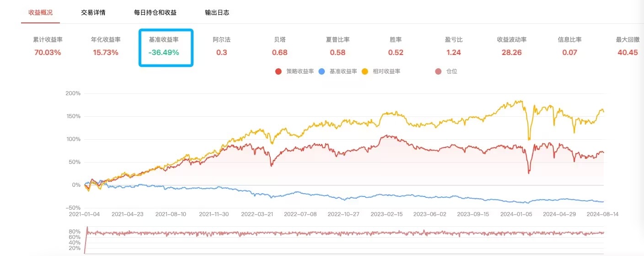Click the 夏普比率 value 0.58
644x256 pixels.
point(338,52)
